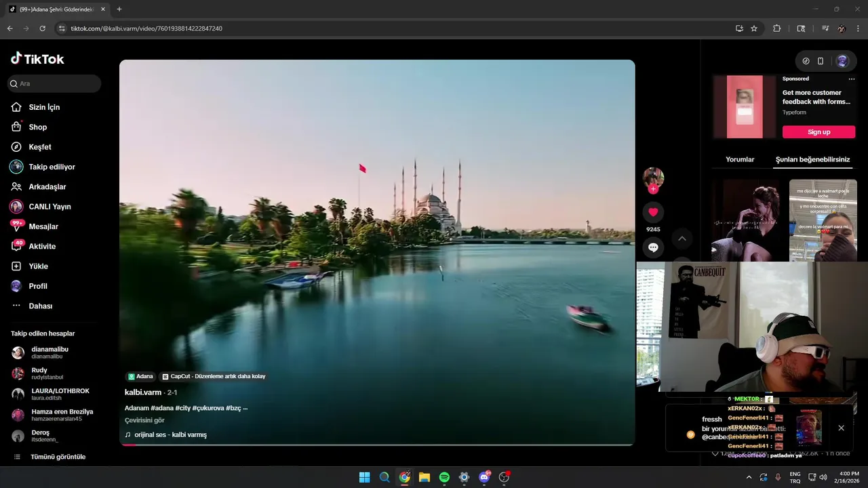868x488 pixels.
Task: Open Profil avatar in sidebar
Action: coord(16,286)
